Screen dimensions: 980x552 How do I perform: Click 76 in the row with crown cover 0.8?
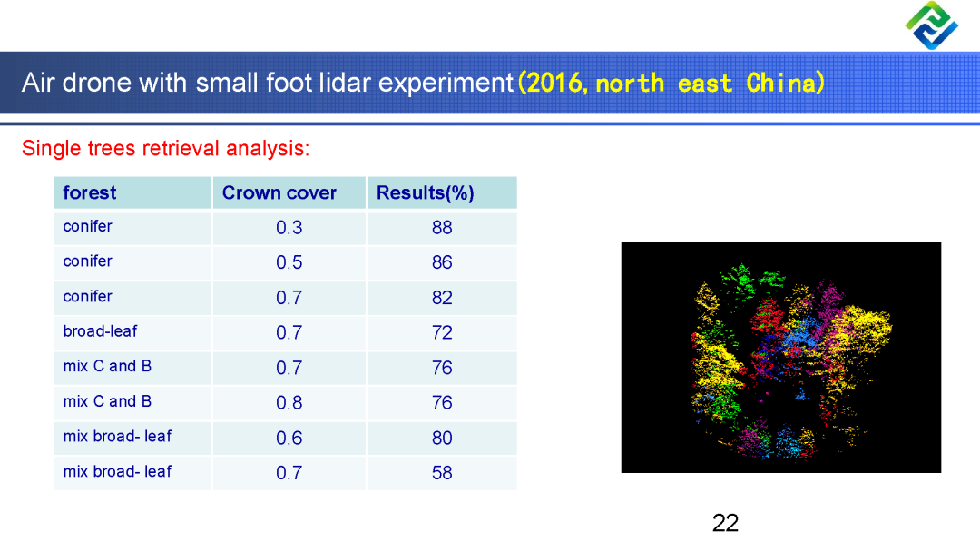tap(442, 402)
